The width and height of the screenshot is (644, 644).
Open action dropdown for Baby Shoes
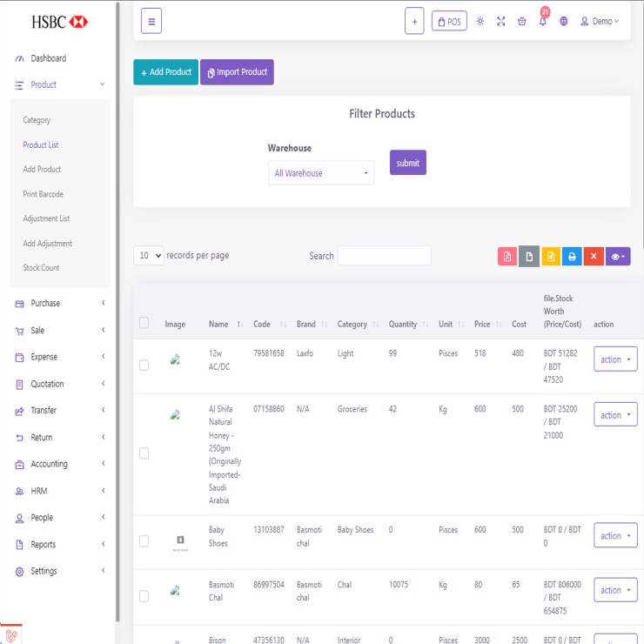coord(615,535)
